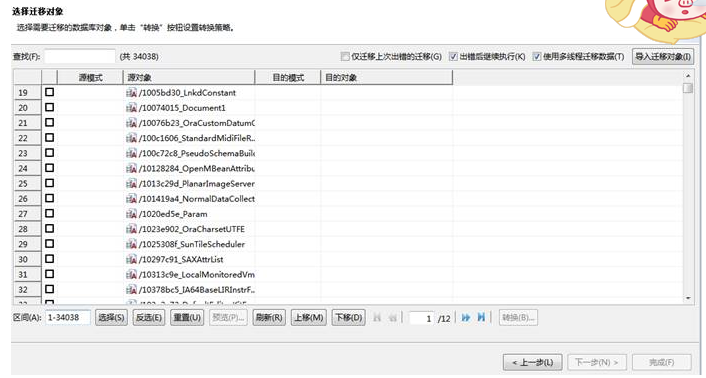The image size is (706, 378).
Task: Click the 源模式 column header
Action: click(91, 77)
